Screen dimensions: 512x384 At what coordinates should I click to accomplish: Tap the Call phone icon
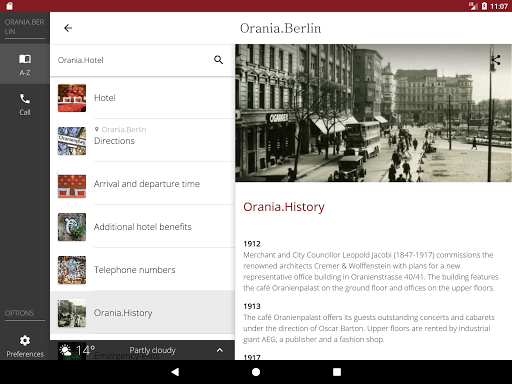click(25, 99)
